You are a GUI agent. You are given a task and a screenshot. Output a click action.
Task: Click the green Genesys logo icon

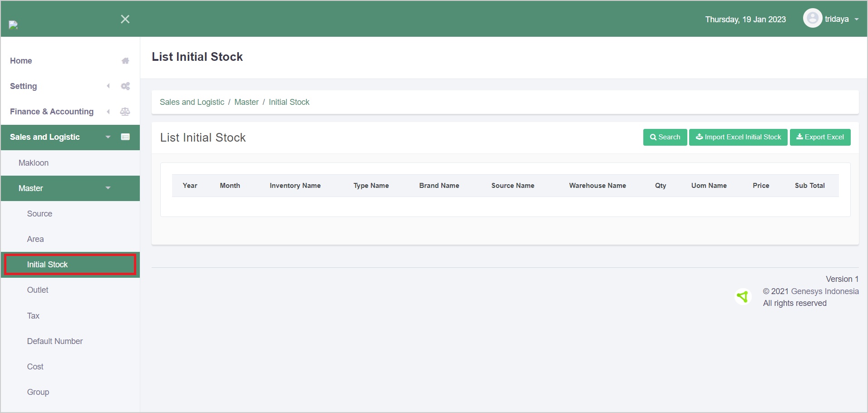point(743,297)
